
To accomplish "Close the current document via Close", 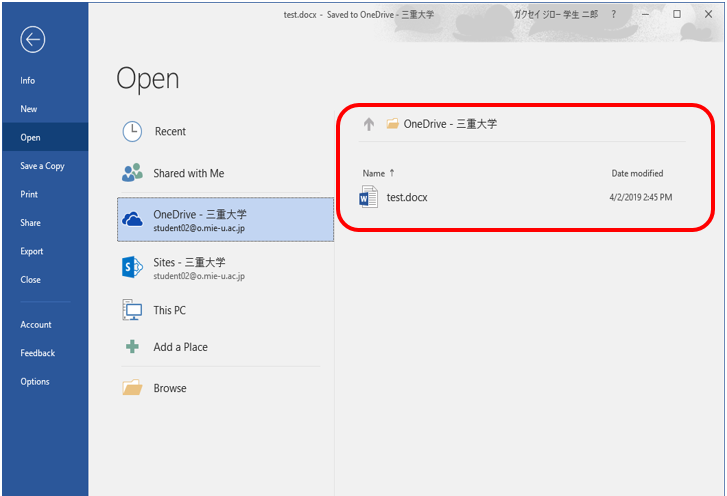I will click(x=45, y=280).
